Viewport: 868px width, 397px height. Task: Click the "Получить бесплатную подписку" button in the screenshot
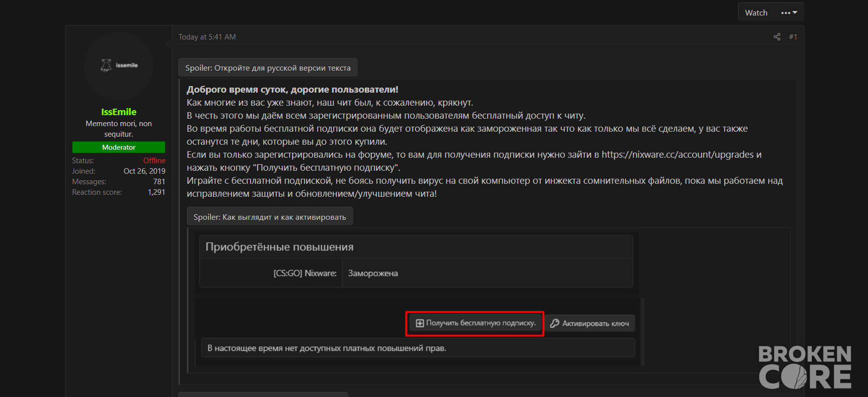click(x=476, y=323)
